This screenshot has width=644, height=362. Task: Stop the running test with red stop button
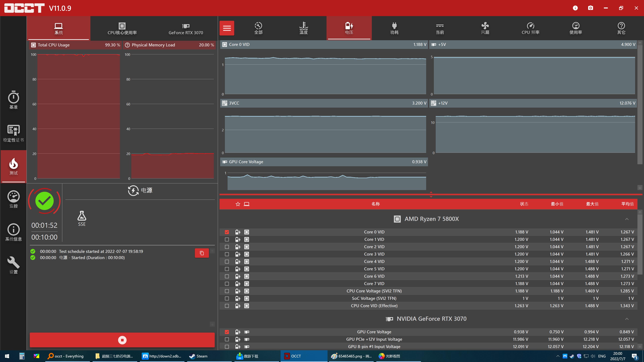point(122,340)
